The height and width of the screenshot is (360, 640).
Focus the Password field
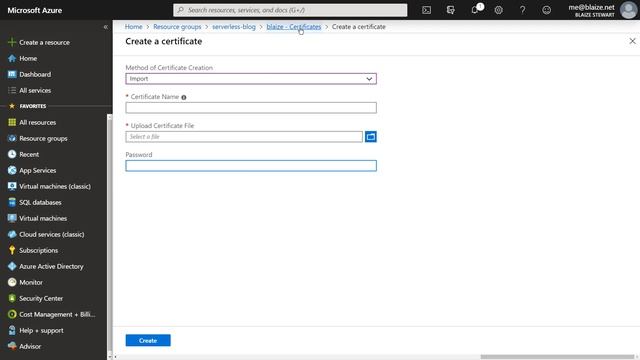251,166
